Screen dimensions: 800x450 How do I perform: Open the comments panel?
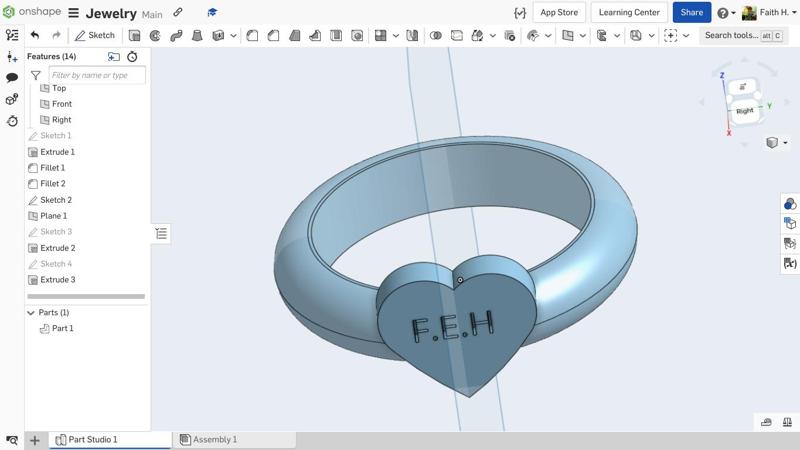[12, 78]
